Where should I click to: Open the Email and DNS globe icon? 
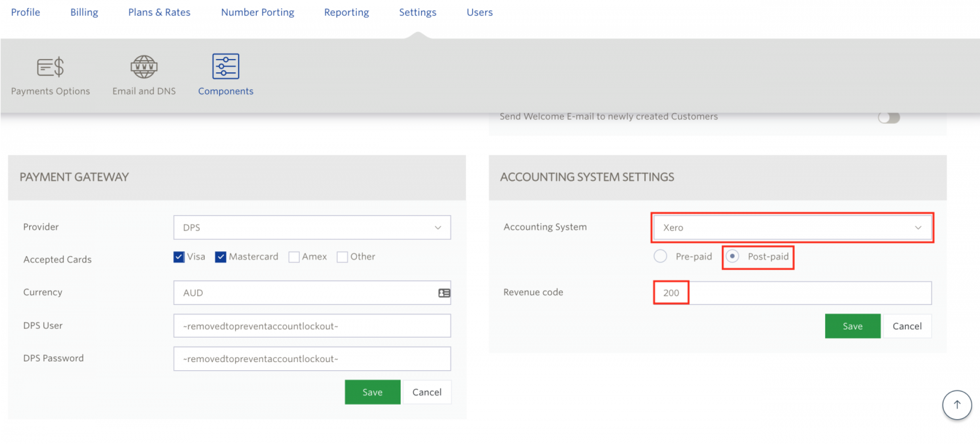(144, 67)
